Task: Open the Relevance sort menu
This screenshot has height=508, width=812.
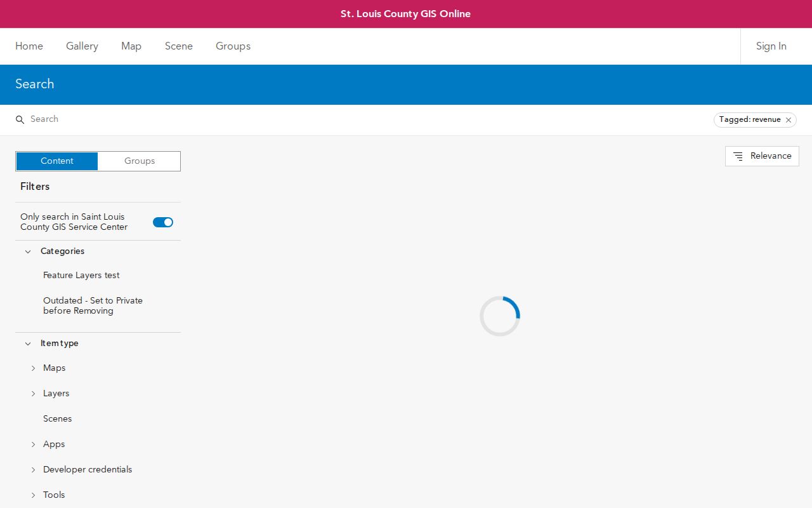Action: point(762,156)
